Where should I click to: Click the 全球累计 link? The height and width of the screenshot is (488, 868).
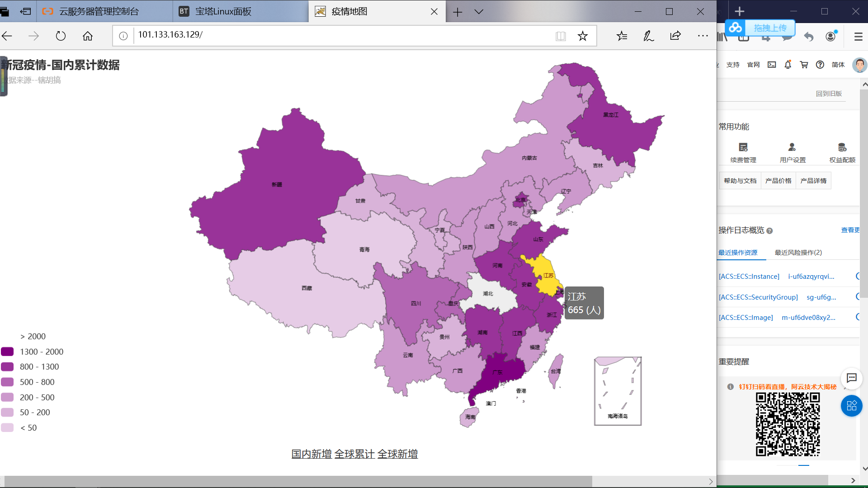click(x=354, y=454)
